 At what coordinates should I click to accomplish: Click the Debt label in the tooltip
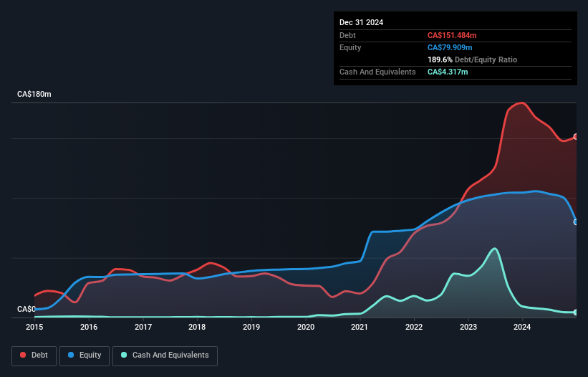click(347, 35)
